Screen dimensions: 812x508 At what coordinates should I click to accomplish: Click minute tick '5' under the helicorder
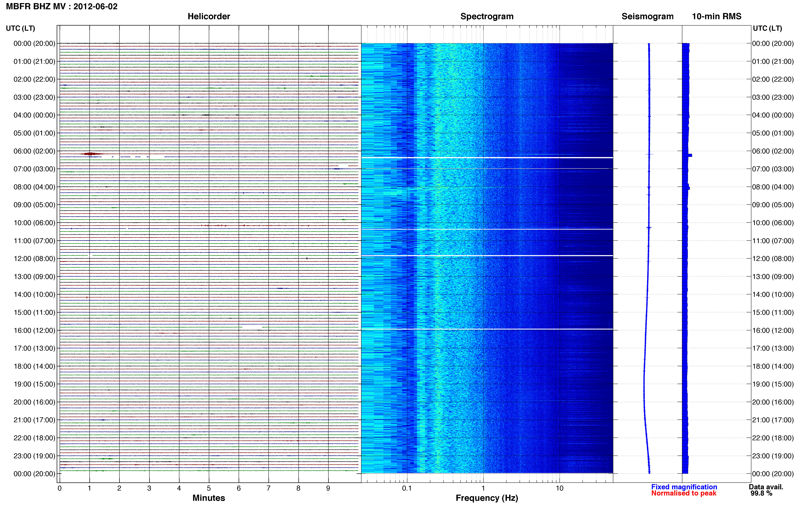pyautogui.click(x=209, y=488)
